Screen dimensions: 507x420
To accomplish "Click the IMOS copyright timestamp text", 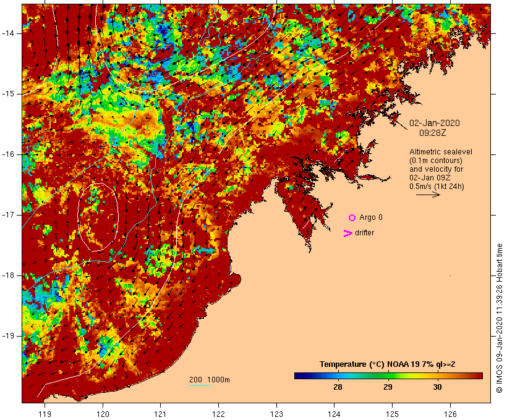I will click(x=499, y=318).
